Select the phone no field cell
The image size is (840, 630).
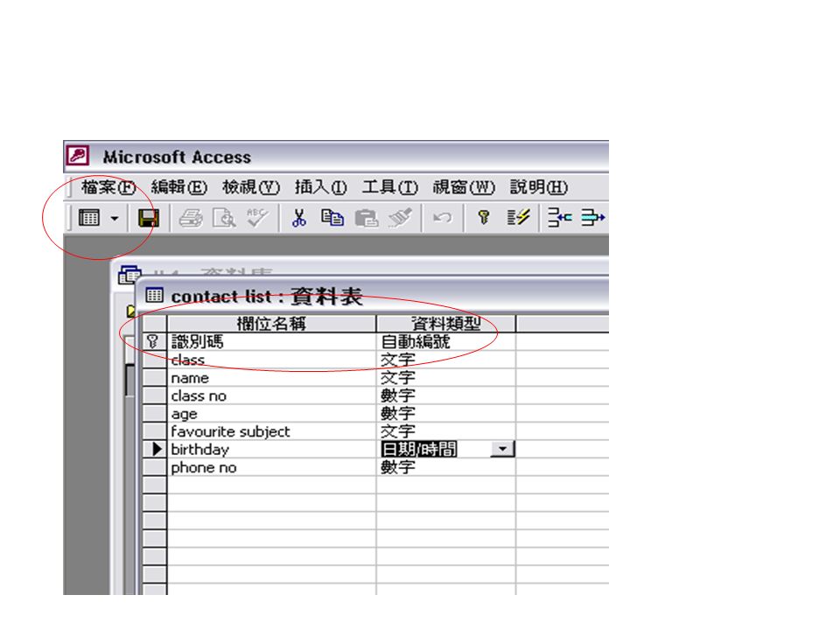(271, 467)
